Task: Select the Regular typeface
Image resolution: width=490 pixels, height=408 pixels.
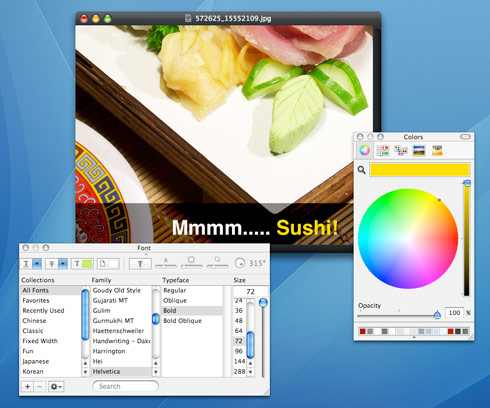Action: [x=192, y=290]
